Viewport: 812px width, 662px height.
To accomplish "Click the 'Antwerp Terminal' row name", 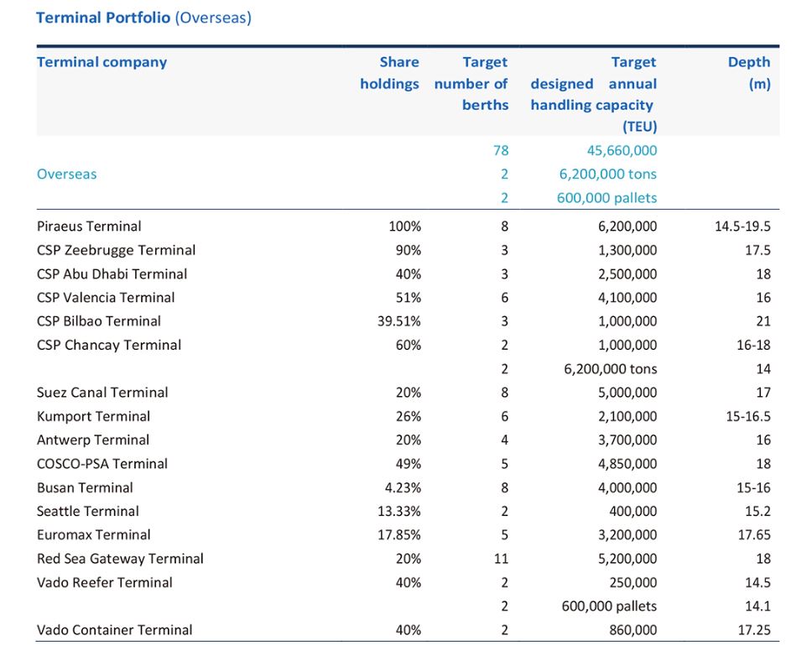I will (93, 440).
